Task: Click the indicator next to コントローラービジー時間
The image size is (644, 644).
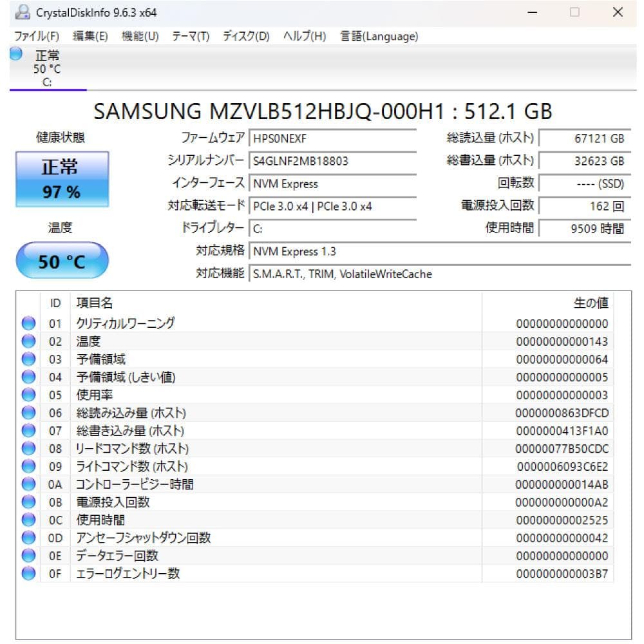Action: tap(28, 484)
